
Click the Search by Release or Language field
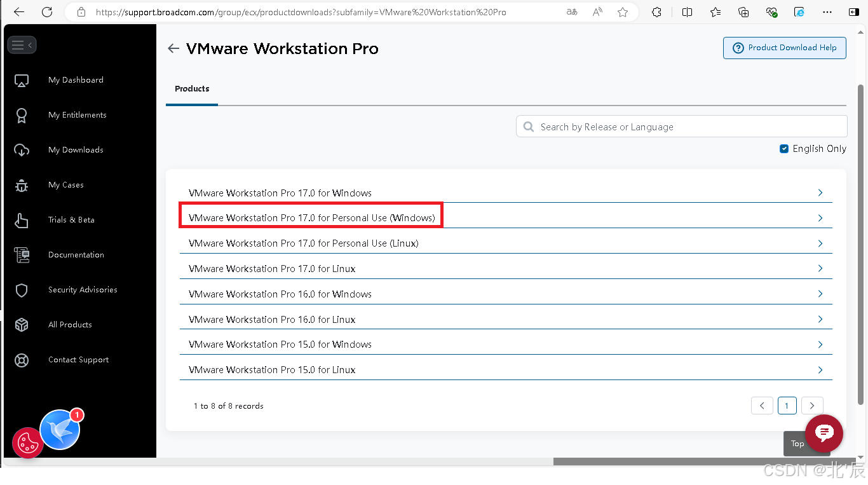point(682,126)
